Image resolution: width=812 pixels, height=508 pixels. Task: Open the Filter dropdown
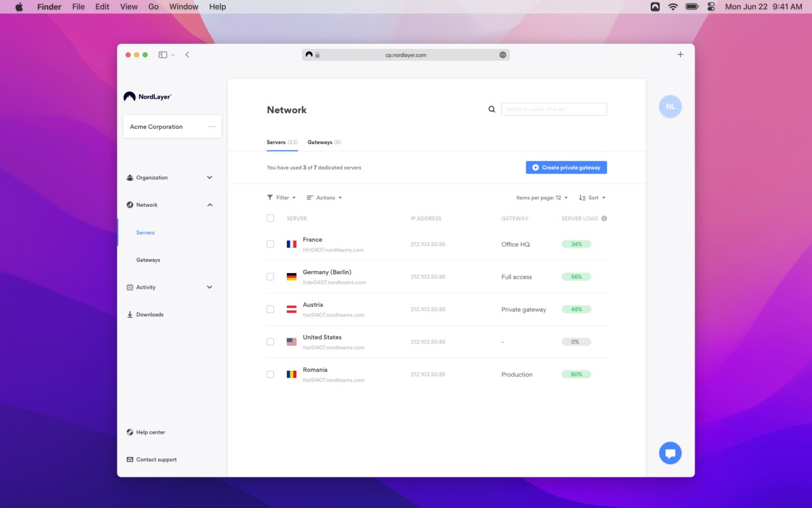(x=281, y=197)
